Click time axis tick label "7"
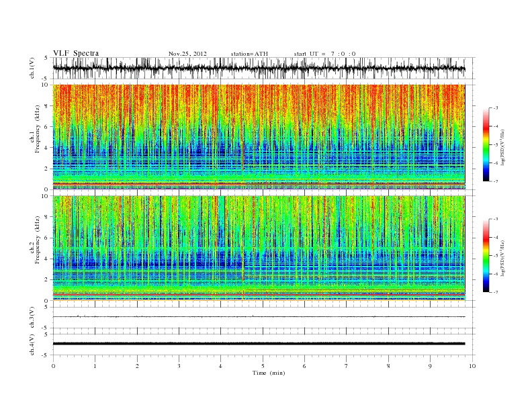 click(x=347, y=366)
